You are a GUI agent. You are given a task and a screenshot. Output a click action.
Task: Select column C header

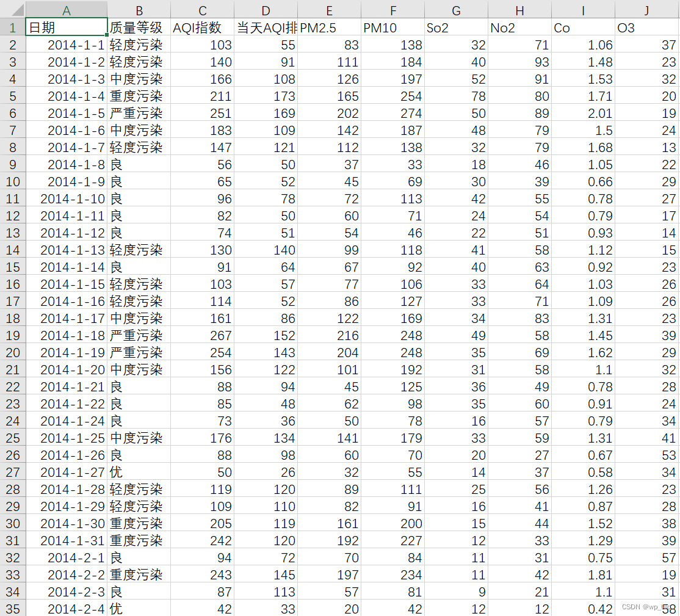(202, 10)
